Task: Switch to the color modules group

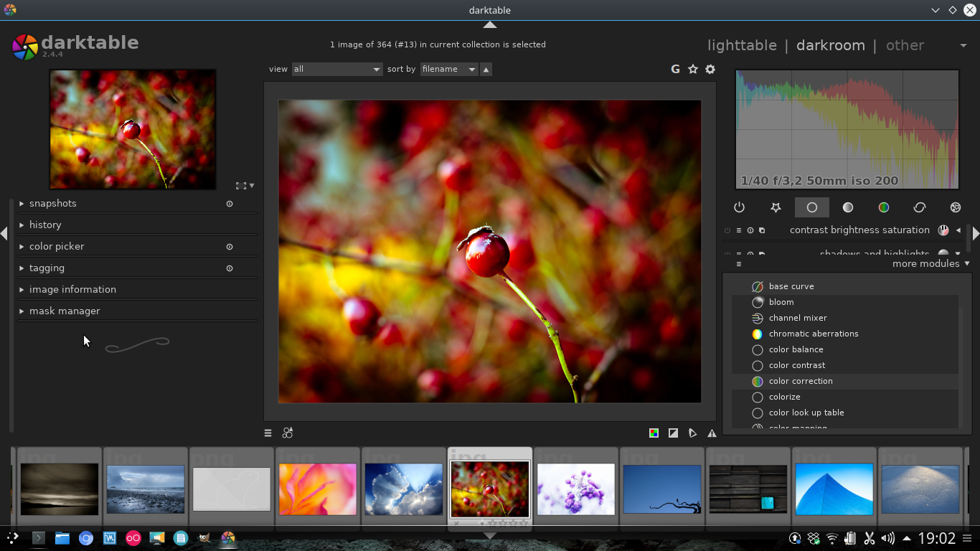Action: (x=883, y=207)
